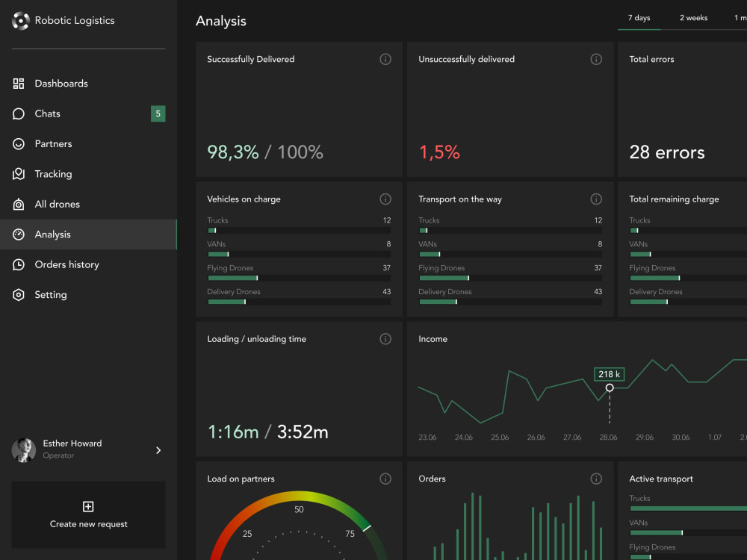Show info for Transport on the way
The image size is (747, 560).
tap(596, 199)
